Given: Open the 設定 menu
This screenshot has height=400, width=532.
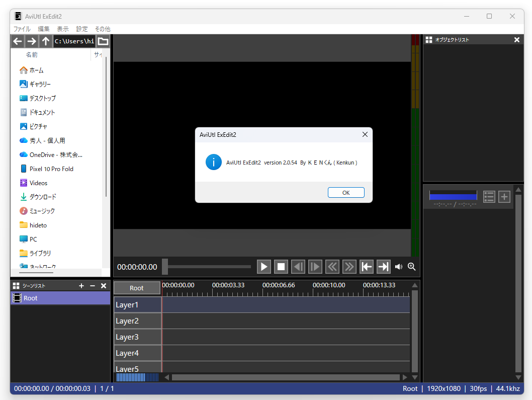Looking at the screenshot, I should [82, 29].
